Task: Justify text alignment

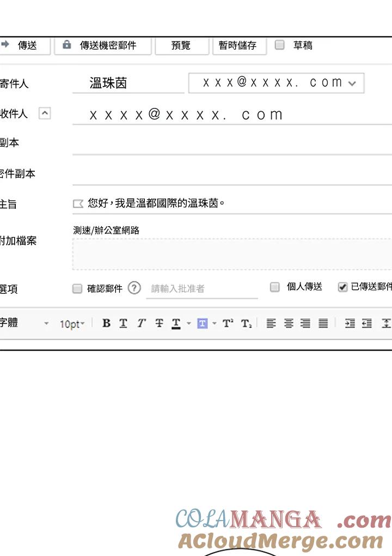Action: (x=323, y=323)
